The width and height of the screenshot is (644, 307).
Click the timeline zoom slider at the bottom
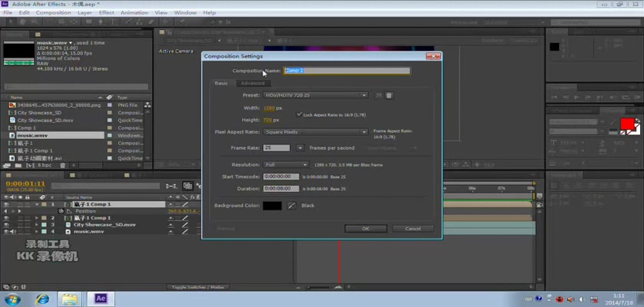click(x=318, y=287)
